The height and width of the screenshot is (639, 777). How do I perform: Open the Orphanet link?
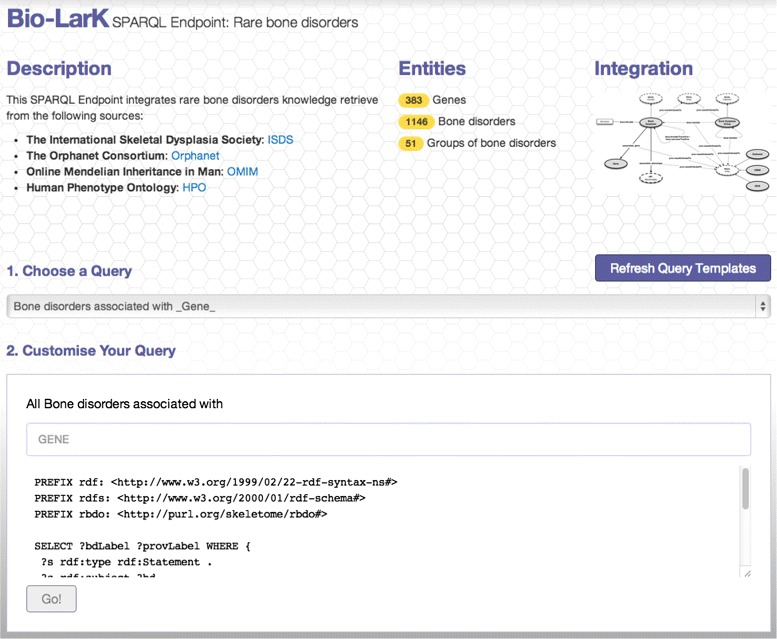(194, 156)
